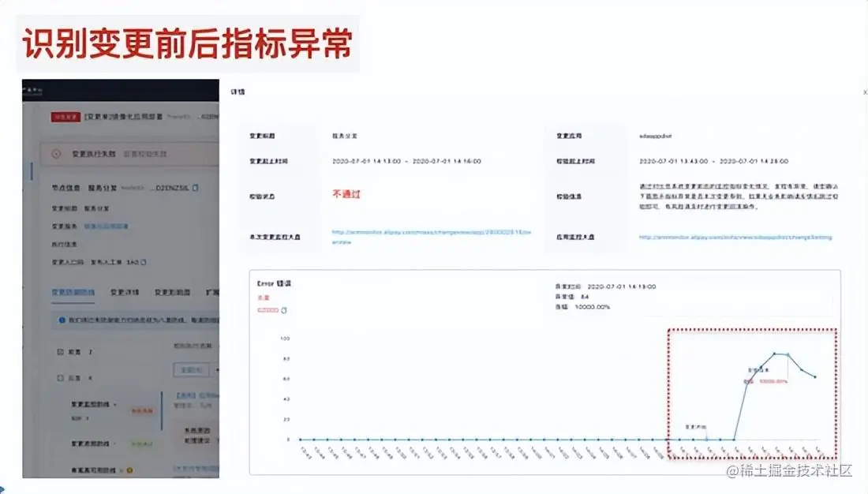Image resolution: width=868 pixels, height=494 pixels.
Task: Switch to the 变更影响面 tab
Action: click(x=172, y=292)
